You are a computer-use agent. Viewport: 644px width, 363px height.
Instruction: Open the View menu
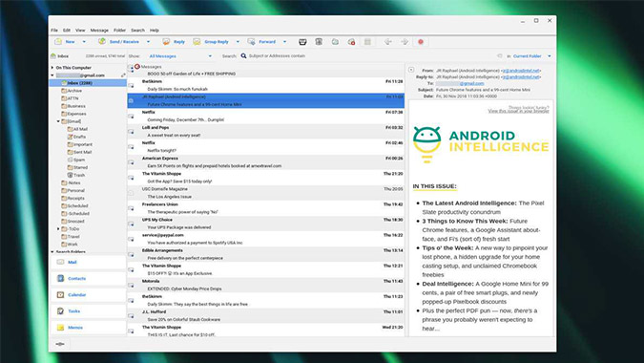(80, 30)
